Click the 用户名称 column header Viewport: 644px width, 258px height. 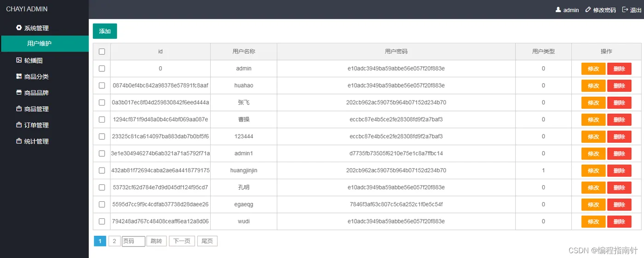click(244, 52)
